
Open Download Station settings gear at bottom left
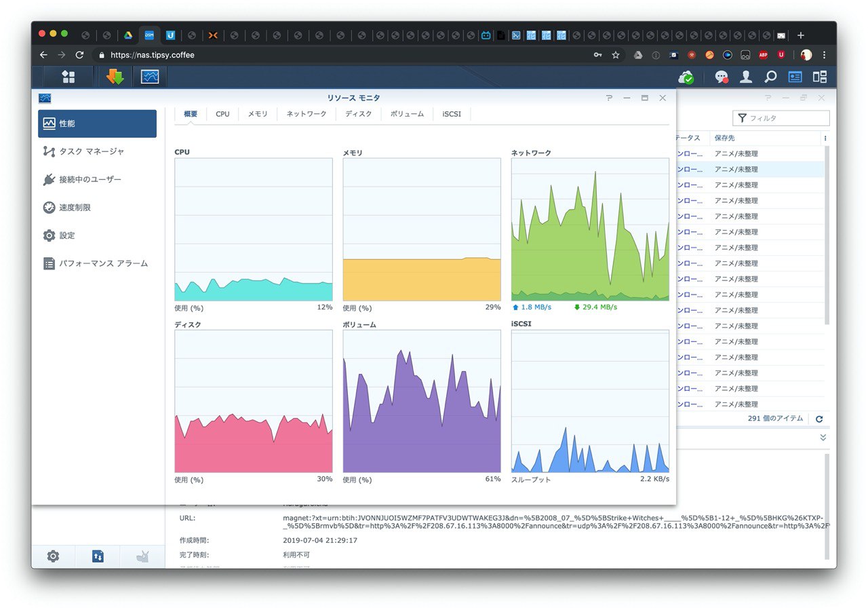53,556
